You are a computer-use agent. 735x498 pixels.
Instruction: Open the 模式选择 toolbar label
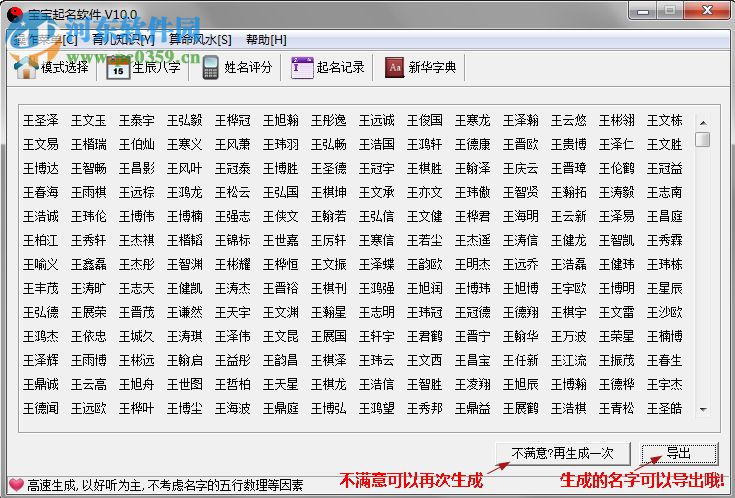[64, 68]
